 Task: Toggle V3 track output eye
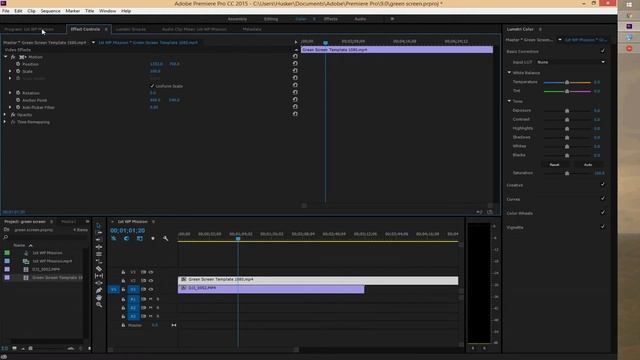tap(151, 272)
